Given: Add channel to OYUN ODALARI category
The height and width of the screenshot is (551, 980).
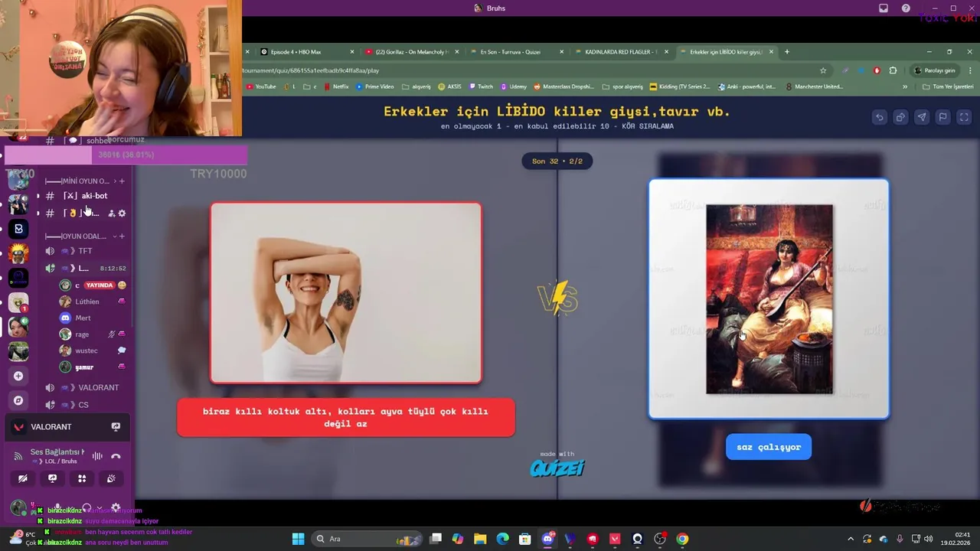Looking at the screenshot, I should click(x=122, y=236).
